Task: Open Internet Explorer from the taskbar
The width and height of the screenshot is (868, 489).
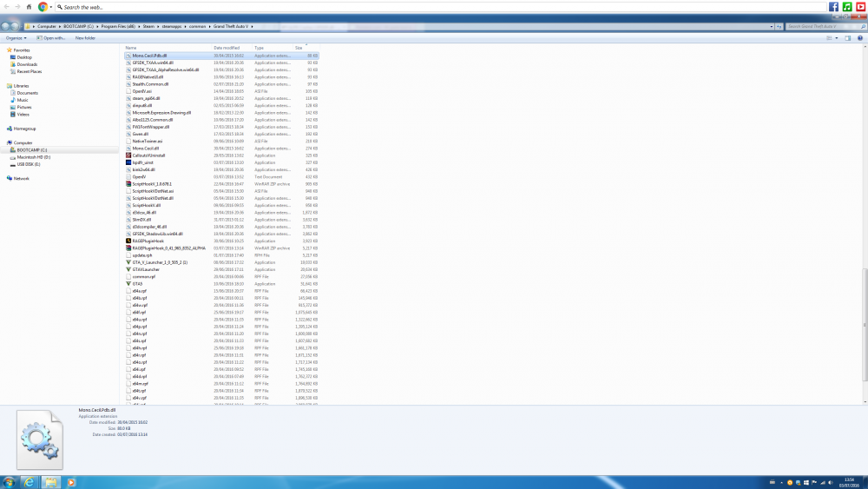Action: 29,482
